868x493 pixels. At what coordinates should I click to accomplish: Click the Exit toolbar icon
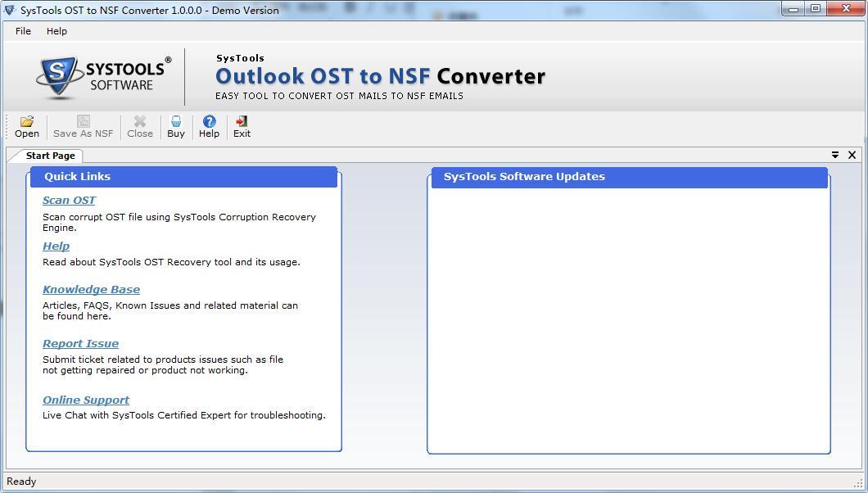tap(242, 122)
